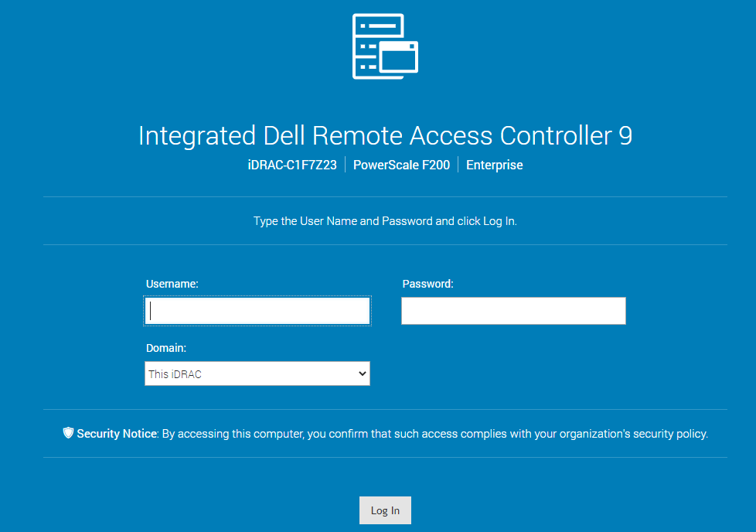This screenshot has height=532, width=756.
Task: Click the window overlay on the iDRAC logo
Action: click(400, 58)
